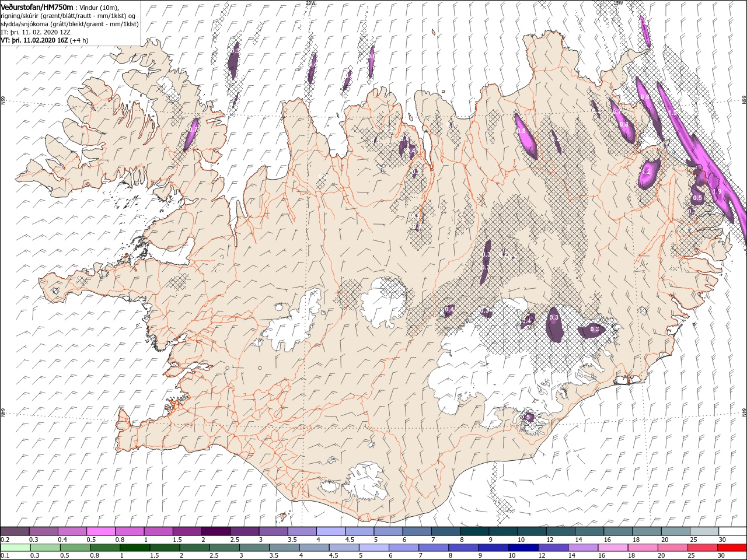Click the '(+4 h)' forecast offset text

click(x=78, y=40)
